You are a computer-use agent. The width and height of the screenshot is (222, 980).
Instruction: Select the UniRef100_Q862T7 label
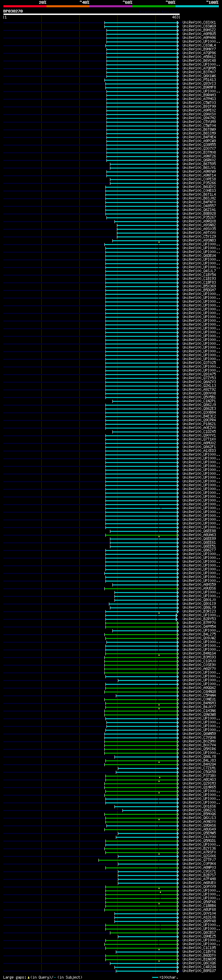click(199, 550)
